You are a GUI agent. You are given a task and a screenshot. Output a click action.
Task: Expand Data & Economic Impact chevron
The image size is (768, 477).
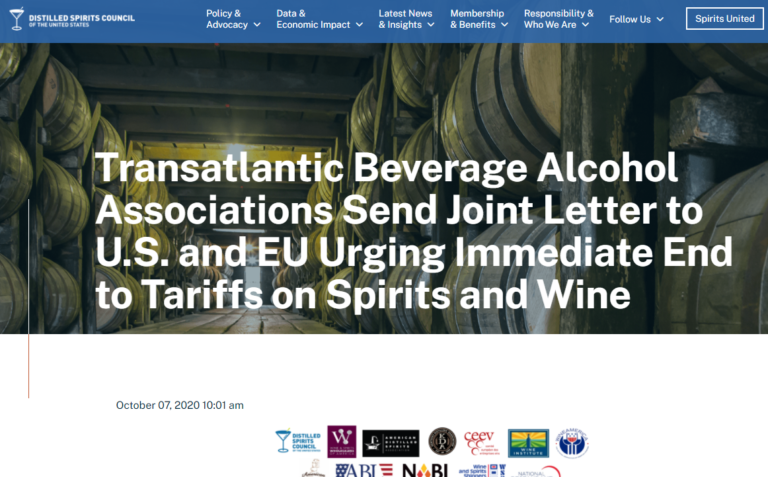359,24
